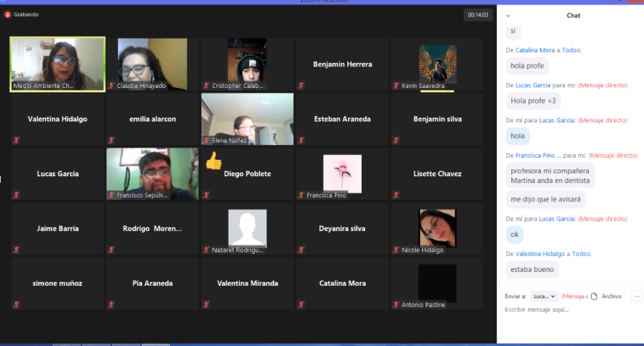Click the 'me dijo que le avisará' message
644x346 pixels.
point(546,200)
